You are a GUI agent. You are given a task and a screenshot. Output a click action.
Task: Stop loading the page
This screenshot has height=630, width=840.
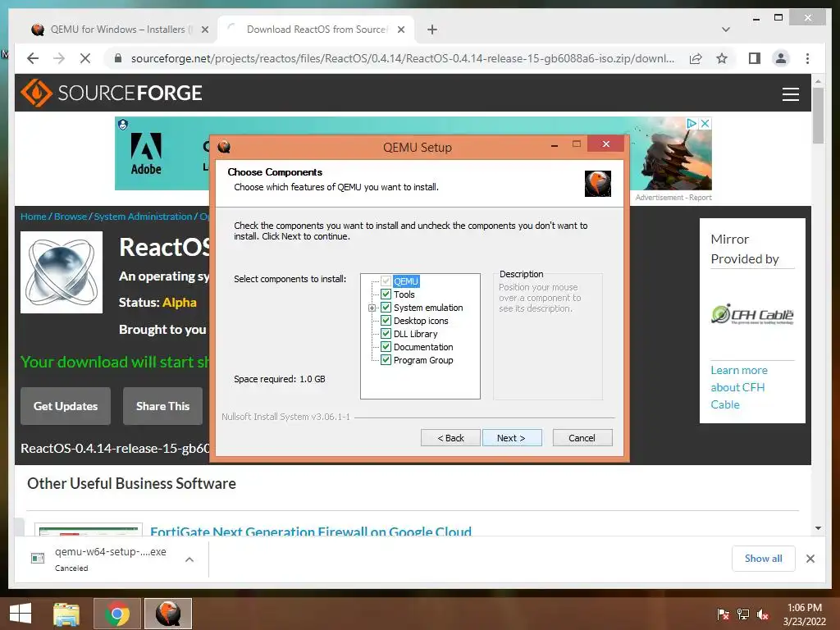click(x=85, y=58)
